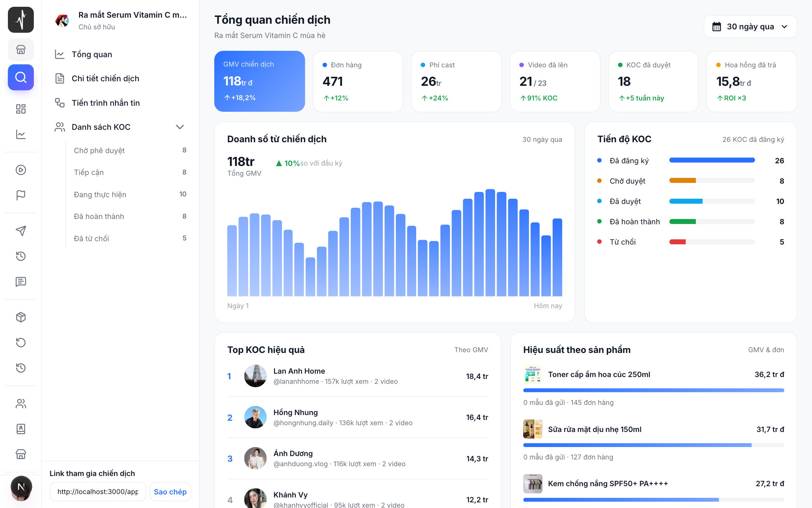Open campaign switcher Ra mắt Serum Vitamin C
Screen dimensions: 812x508
pyautogui.click(x=120, y=20)
